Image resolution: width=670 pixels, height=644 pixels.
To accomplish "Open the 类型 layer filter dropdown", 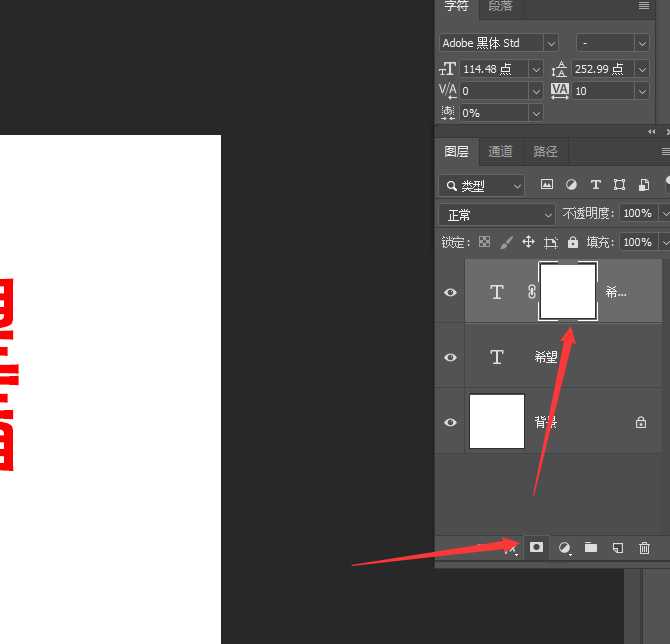I will coord(517,186).
